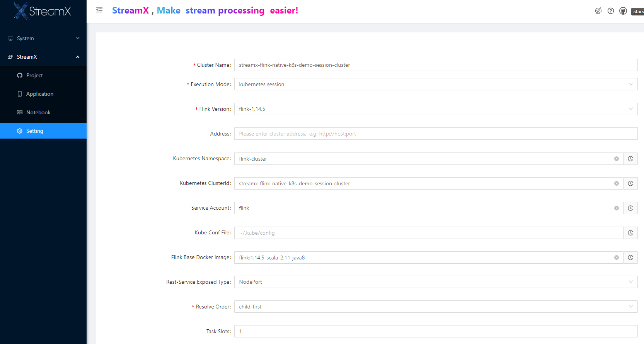Open the Notebook menu item
The height and width of the screenshot is (344, 644).
pos(43,112)
